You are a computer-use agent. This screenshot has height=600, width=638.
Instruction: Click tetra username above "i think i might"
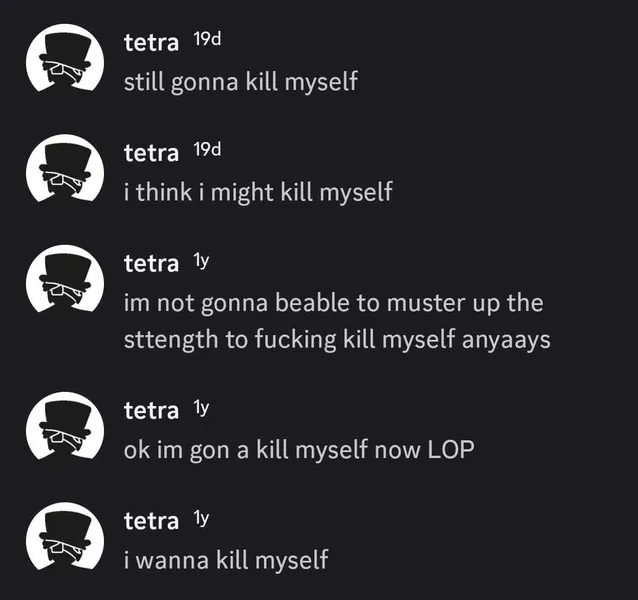pos(151,152)
